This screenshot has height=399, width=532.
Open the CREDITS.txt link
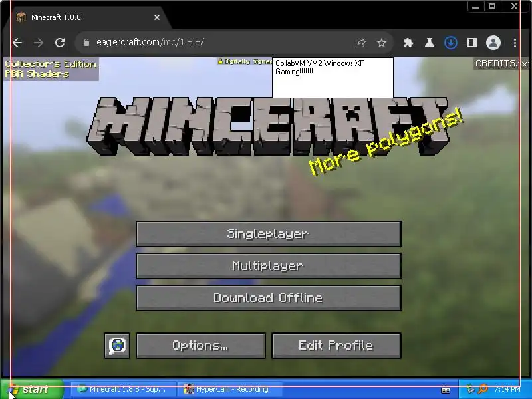click(x=502, y=63)
